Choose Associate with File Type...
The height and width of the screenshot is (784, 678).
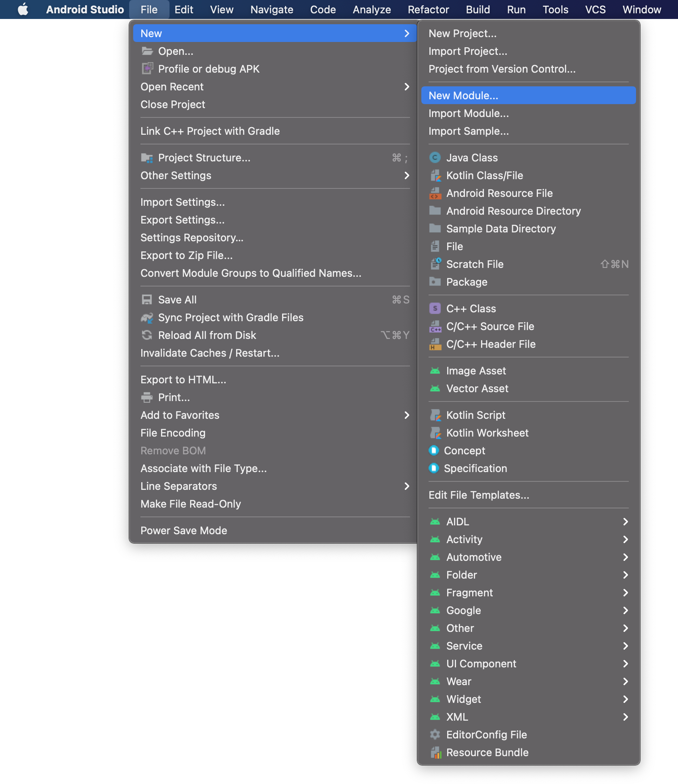pos(274,468)
